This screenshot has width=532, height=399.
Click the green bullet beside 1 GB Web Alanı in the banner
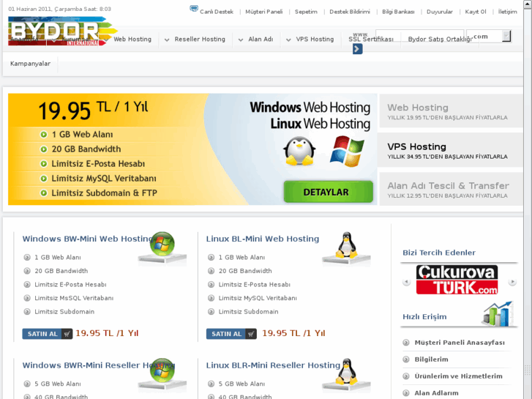[44, 135]
